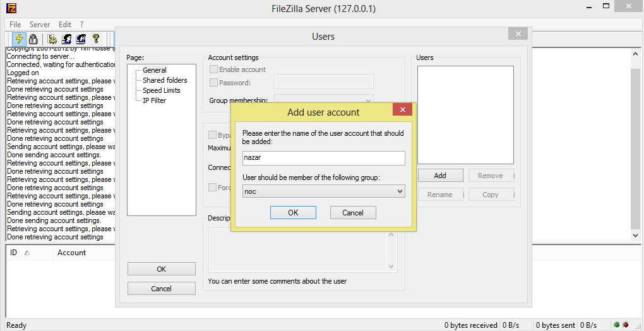Click log scrollbar up arrow
The height and width of the screenshot is (331, 644).
coord(635,54)
